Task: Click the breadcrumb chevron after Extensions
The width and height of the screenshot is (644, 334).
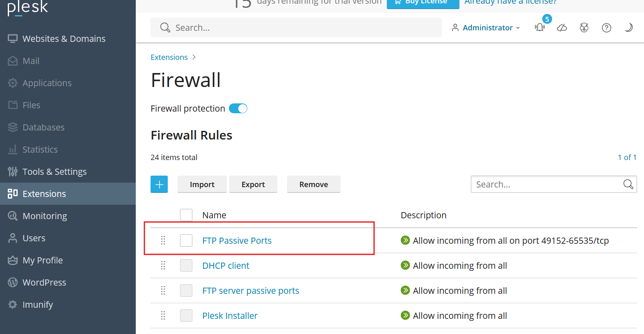Action: [194, 57]
